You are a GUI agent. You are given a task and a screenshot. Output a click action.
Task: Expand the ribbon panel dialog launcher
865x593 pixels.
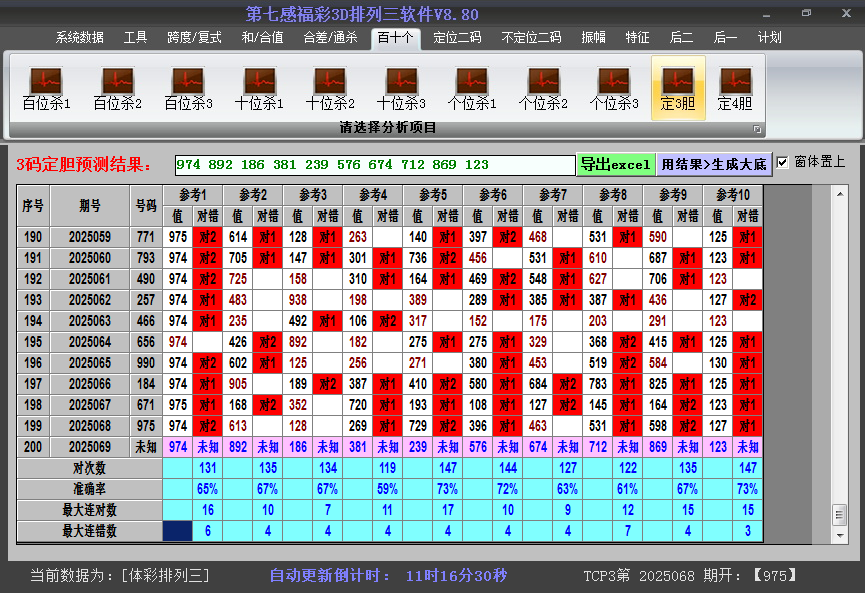757,129
